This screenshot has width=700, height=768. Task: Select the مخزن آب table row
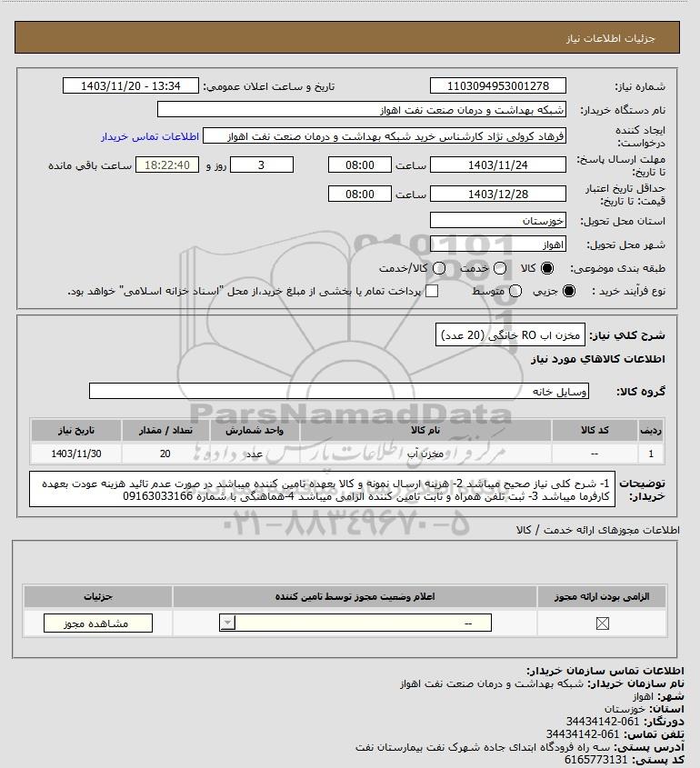[346, 454]
